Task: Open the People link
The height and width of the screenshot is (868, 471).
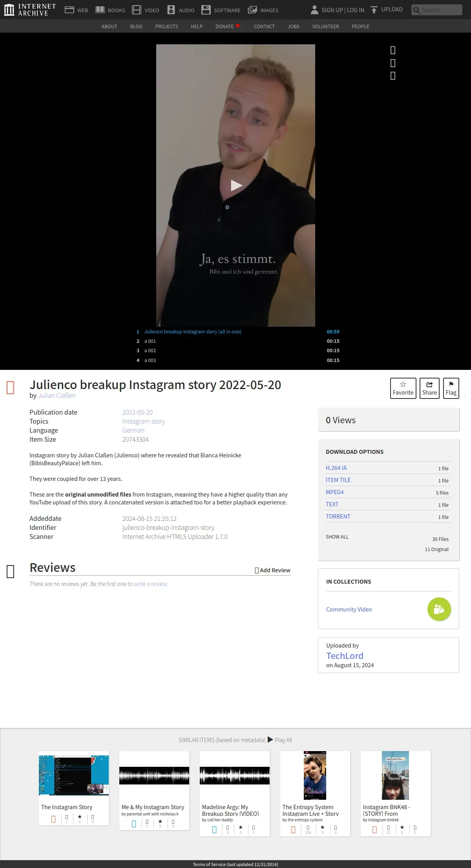Action: click(x=360, y=26)
